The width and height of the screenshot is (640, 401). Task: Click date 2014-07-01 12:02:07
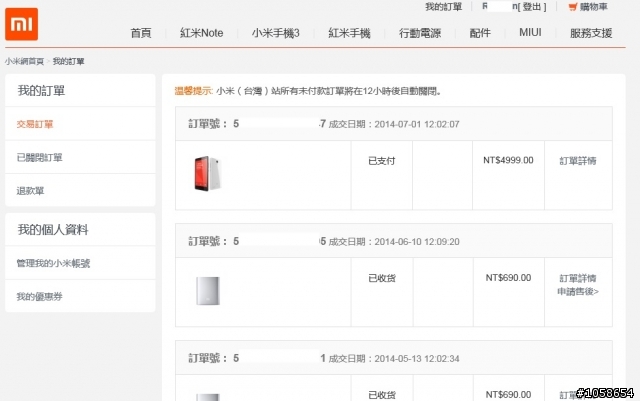[417, 124]
